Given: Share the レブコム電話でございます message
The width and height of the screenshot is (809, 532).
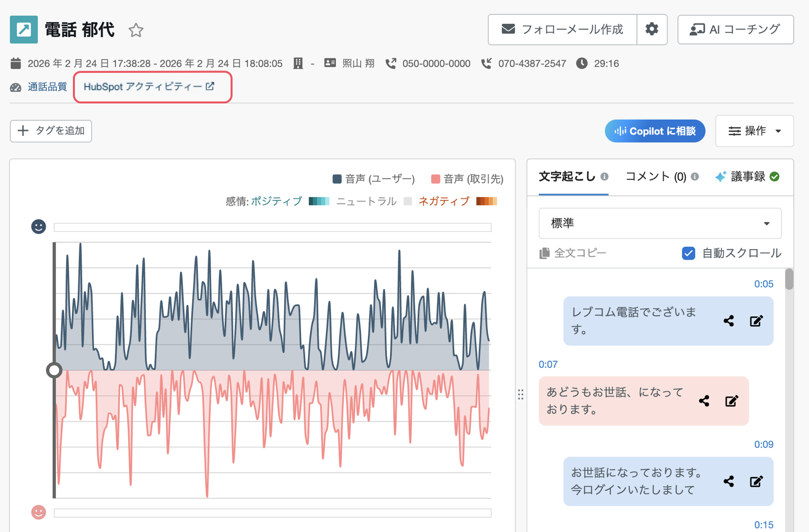Looking at the screenshot, I should (729, 321).
